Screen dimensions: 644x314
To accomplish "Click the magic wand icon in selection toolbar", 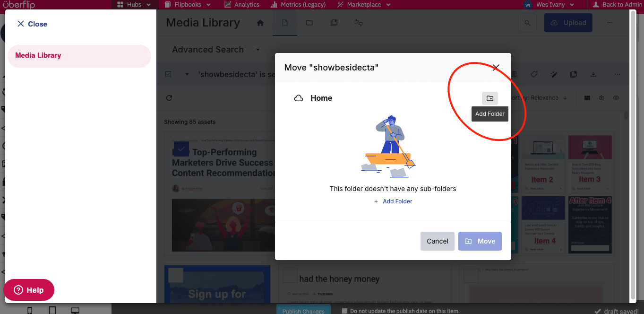I will (554, 75).
